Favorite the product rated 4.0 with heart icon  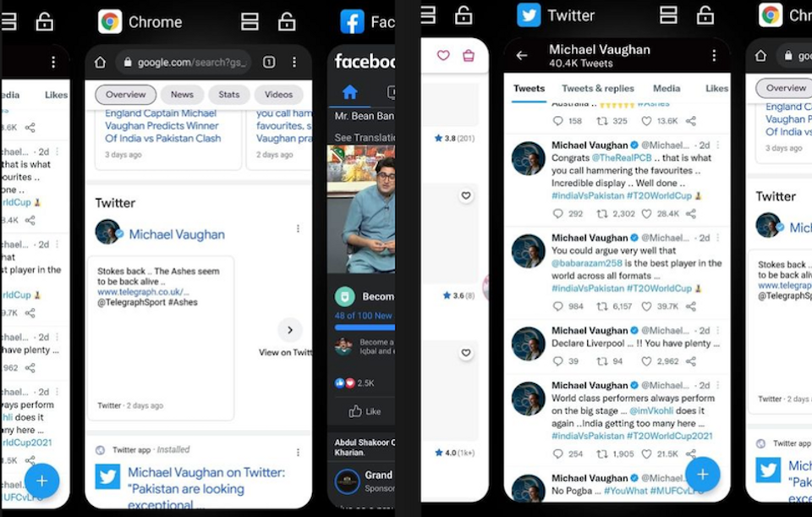[466, 354]
